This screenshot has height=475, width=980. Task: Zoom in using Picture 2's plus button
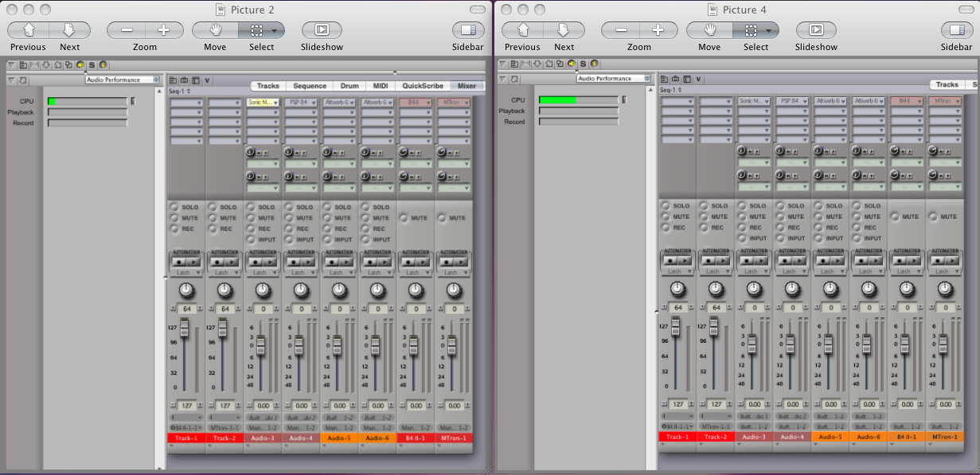tap(164, 30)
